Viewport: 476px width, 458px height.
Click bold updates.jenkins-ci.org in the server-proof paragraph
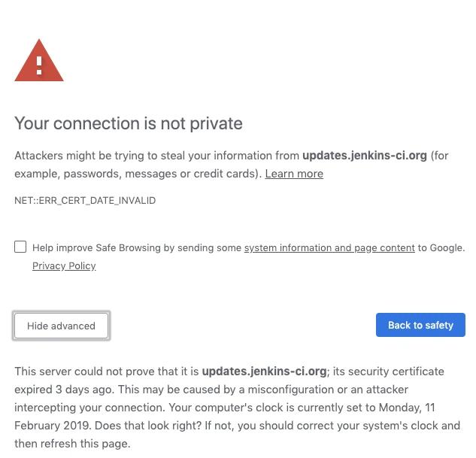pyautogui.click(x=264, y=372)
